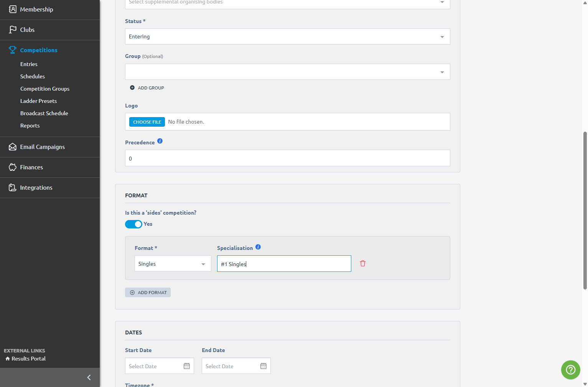This screenshot has width=588, height=387.
Task: Open Ladder Presets menu item
Action: point(38,101)
